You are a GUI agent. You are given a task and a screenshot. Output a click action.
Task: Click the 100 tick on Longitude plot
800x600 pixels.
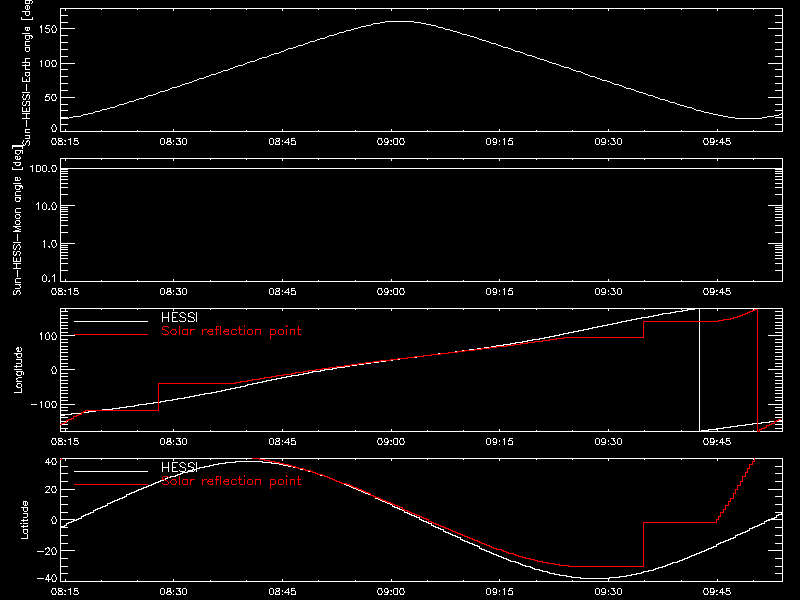47,336
